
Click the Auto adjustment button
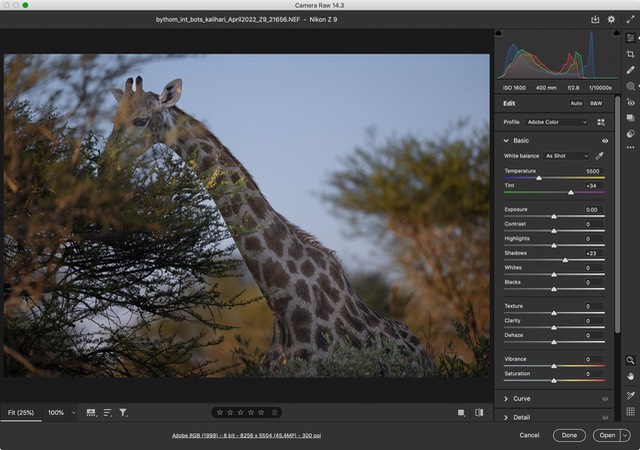click(x=576, y=103)
